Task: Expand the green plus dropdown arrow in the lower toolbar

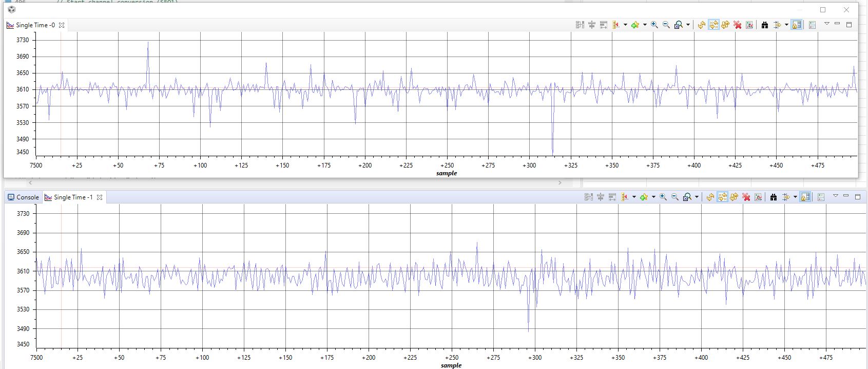Action: [653, 197]
